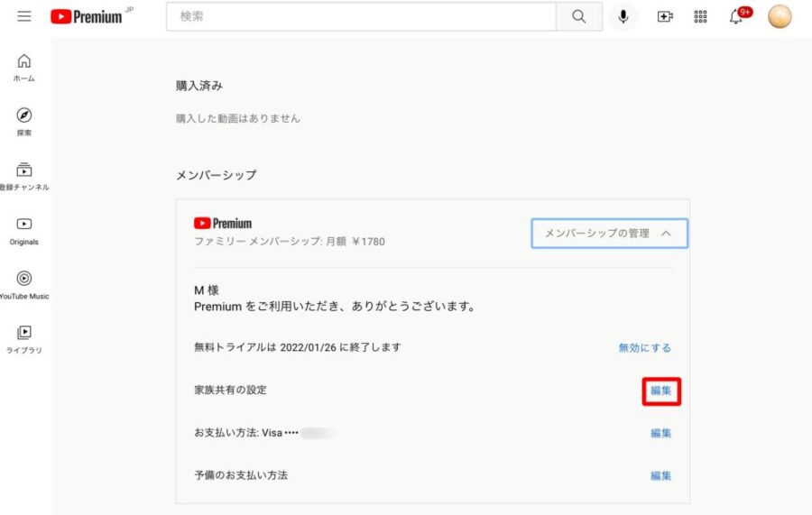Click the M 様 greeting text
Viewport: 812px width, 515px height.
click(x=206, y=290)
